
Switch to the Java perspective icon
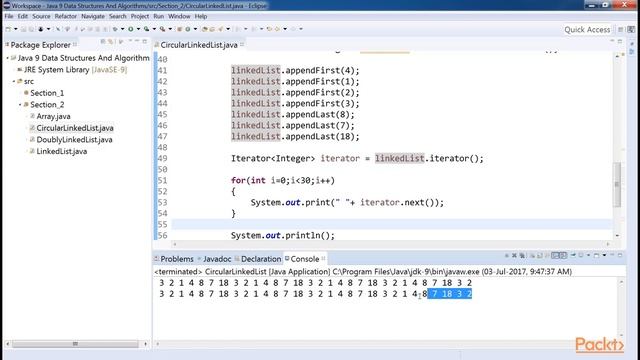point(631,29)
